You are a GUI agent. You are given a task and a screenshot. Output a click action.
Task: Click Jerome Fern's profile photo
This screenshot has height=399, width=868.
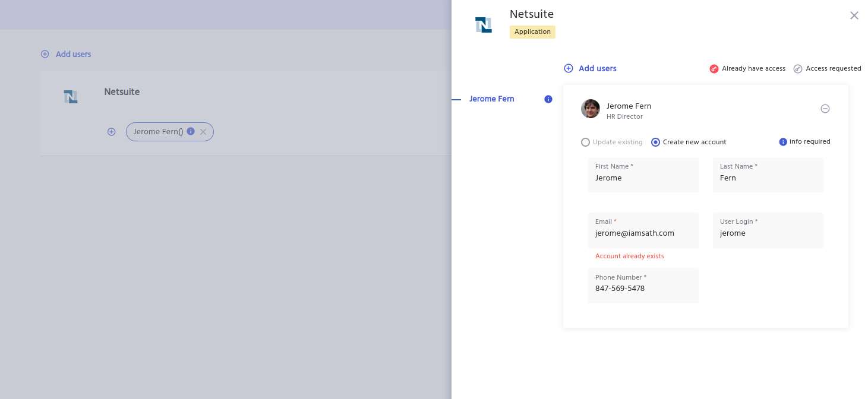coord(591,109)
